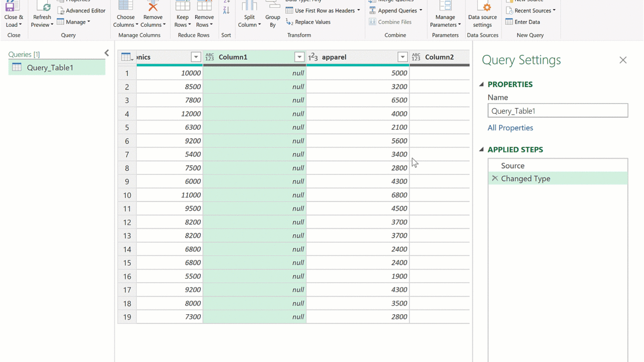The width and height of the screenshot is (644, 362).
Task: Open the Keep Rows menu
Action: pos(183,20)
